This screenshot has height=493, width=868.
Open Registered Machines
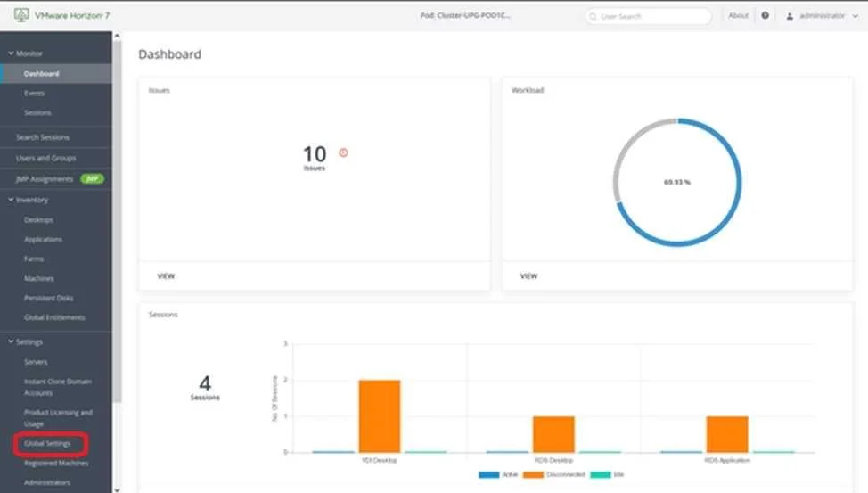coord(56,463)
